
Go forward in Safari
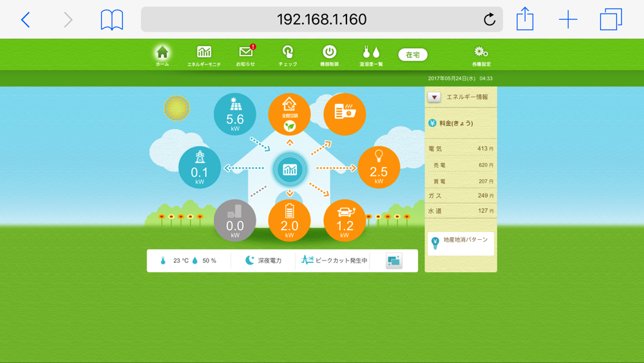(68, 19)
